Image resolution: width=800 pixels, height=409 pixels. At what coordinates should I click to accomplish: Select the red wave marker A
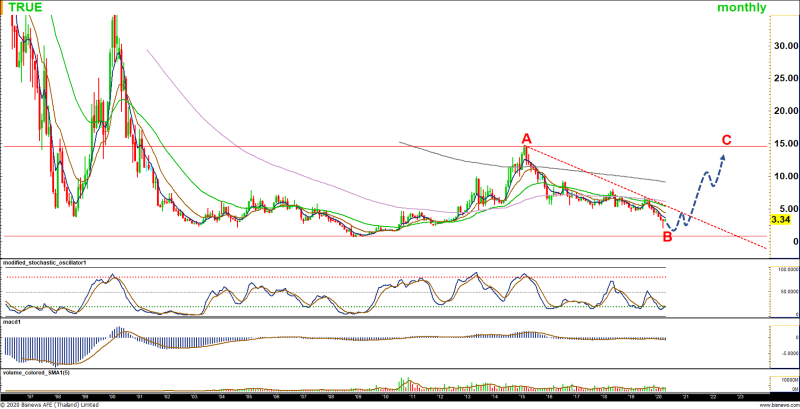tap(526, 138)
